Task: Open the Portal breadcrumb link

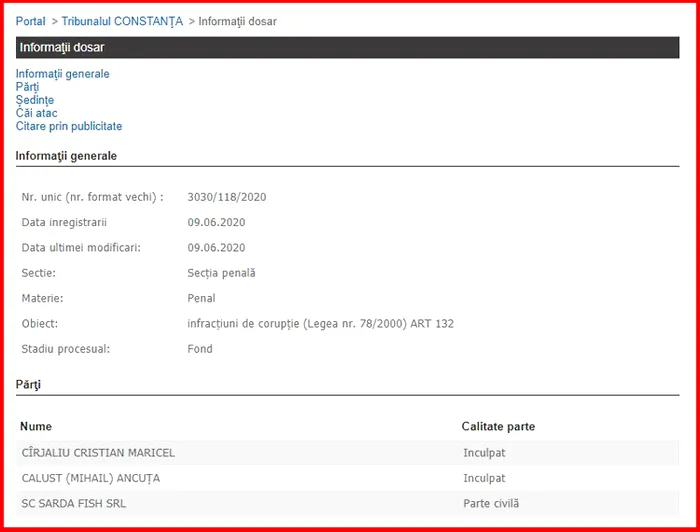Action: click(x=30, y=21)
